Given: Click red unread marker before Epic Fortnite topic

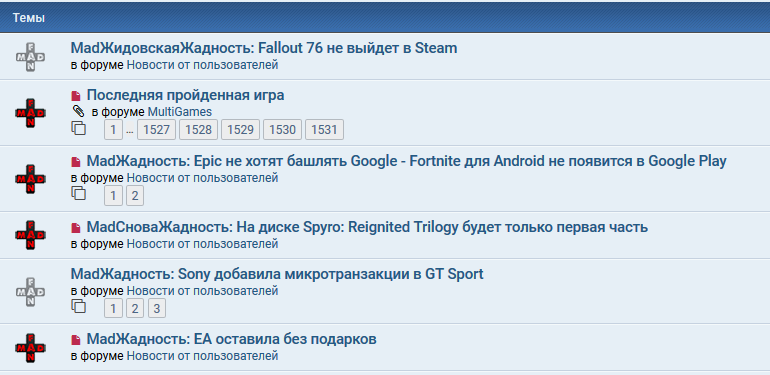Looking at the screenshot, I should tap(76, 161).
